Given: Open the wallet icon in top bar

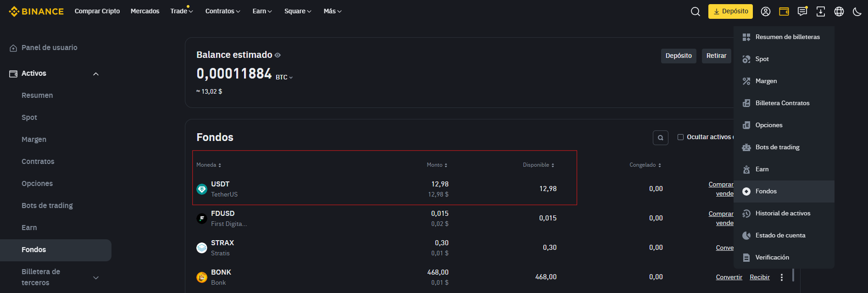Looking at the screenshot, I should [x=784, y=11].
